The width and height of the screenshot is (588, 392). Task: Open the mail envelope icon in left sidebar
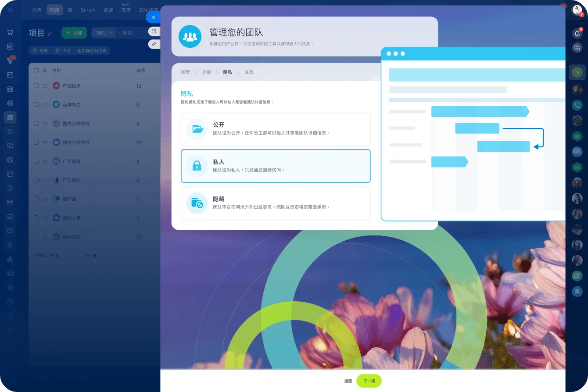click(x=10, y=231)
